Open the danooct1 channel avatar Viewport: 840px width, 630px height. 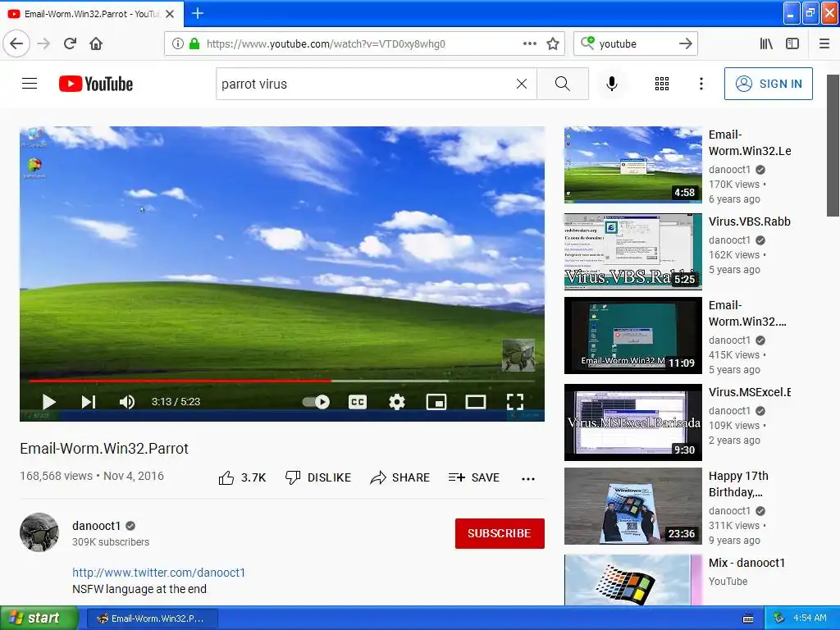39,532
